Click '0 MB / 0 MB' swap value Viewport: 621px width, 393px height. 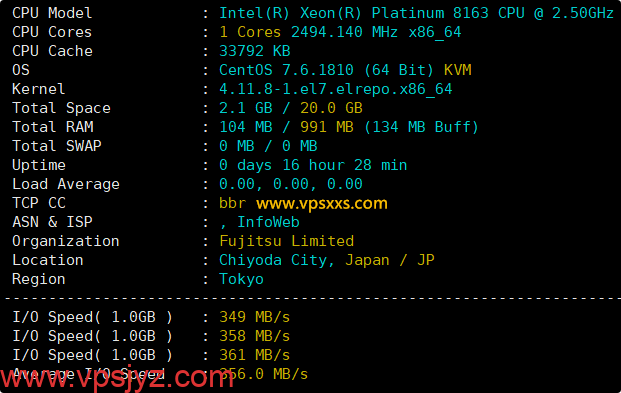[x=268, y=146]
